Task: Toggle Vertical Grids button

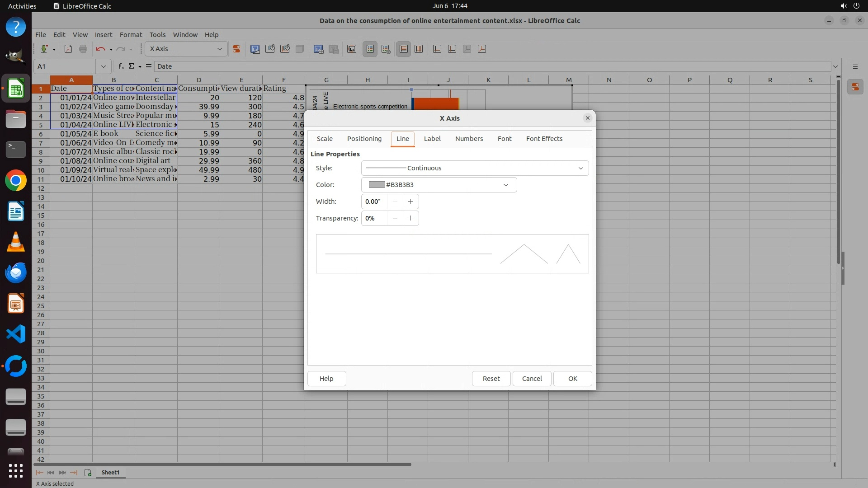Action: coord(419,49)
